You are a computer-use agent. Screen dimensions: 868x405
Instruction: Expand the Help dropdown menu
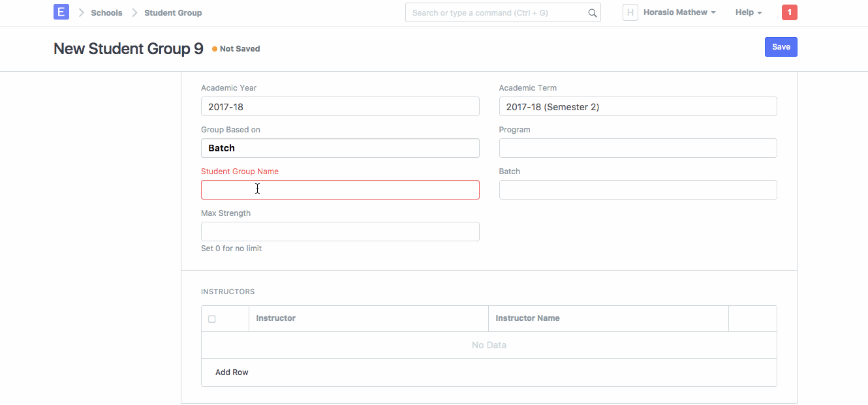748,12
